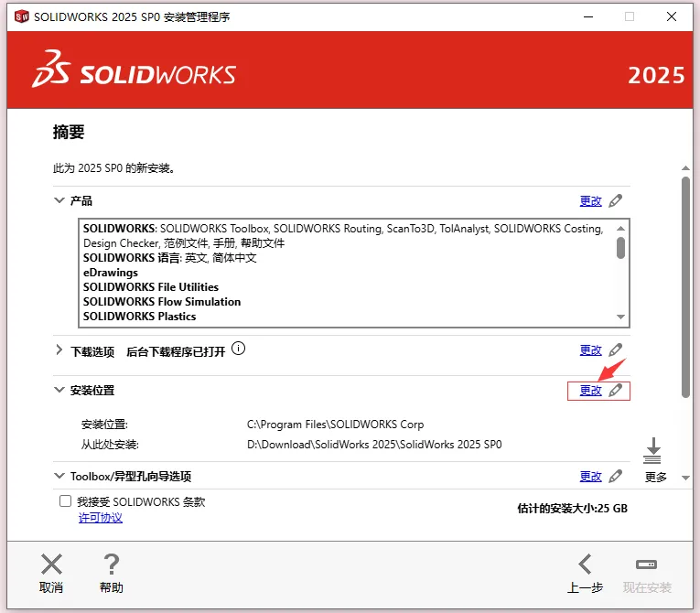
Task: Click 估计的安装大小:25 GB text
Action: (572, 509)
